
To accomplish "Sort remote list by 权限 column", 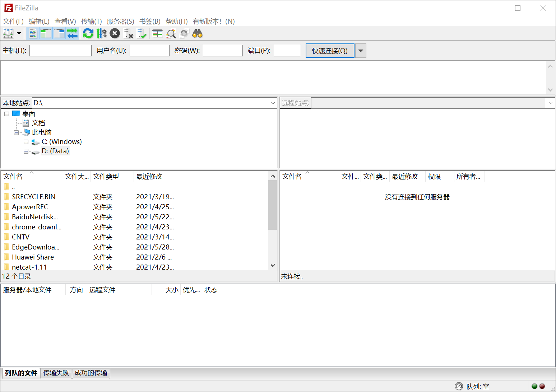I will [x=440, y=176].
